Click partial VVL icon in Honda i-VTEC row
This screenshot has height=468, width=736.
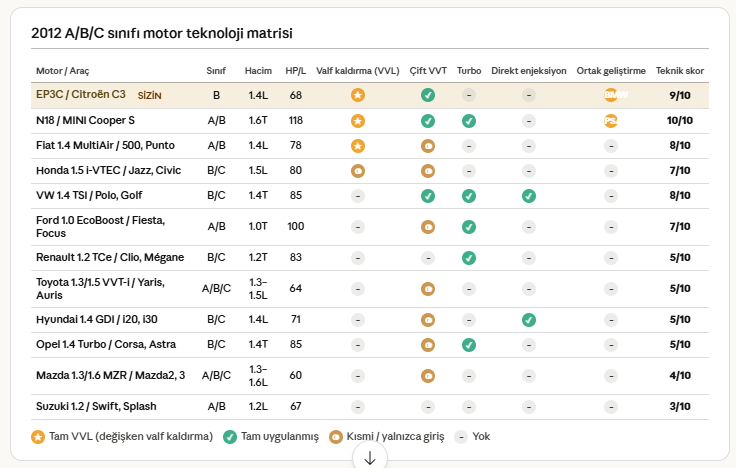point(357,170)
